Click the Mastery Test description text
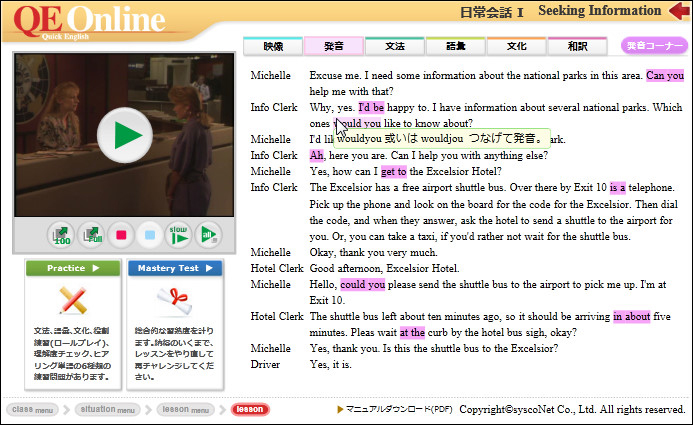693x425 pixels. pos(175,353)
